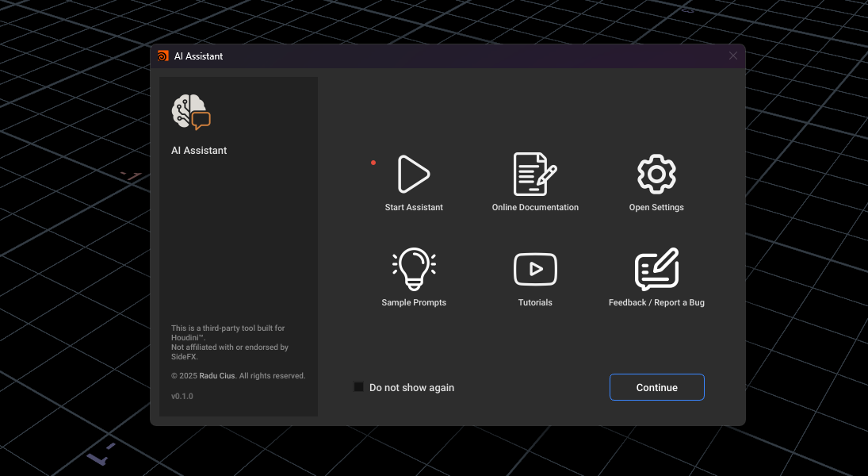Click the Start Assistant label
This screenshot has height=476, width=868.
coord(414,207)
